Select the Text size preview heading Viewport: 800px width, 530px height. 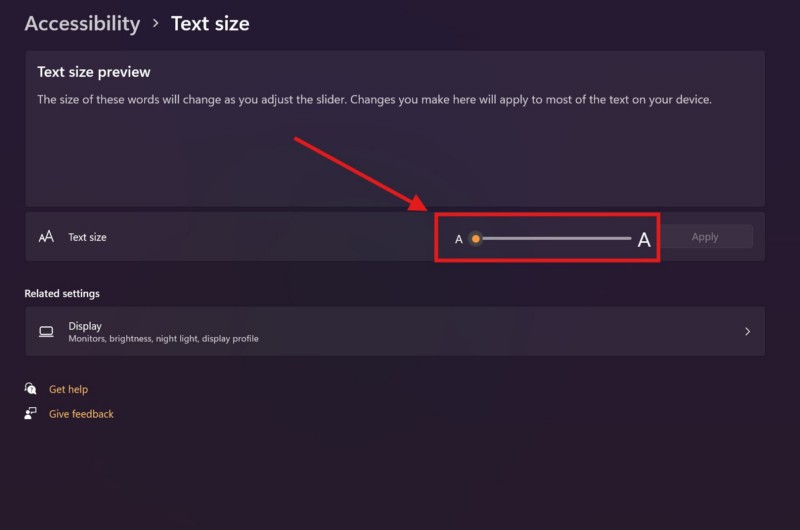pyautogui.click(x=93, y=72)
